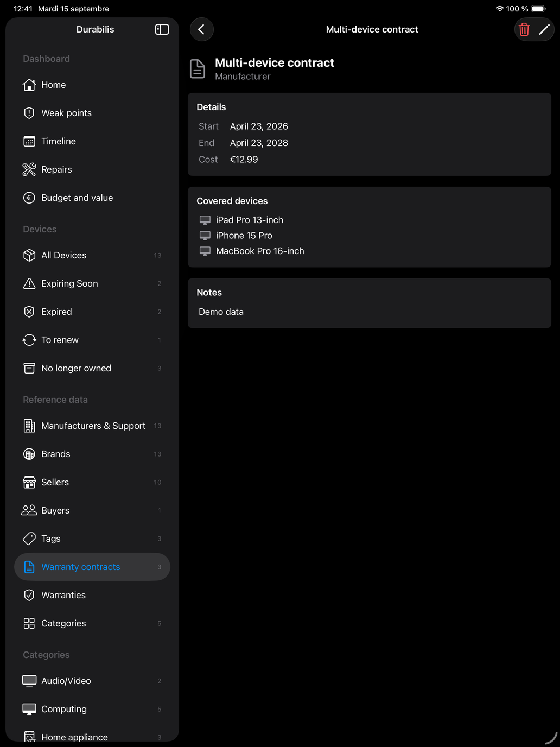This screenshot has width=560, height=747.
Task: Open Home in the sidebar
Action: (x=92, y=85)
